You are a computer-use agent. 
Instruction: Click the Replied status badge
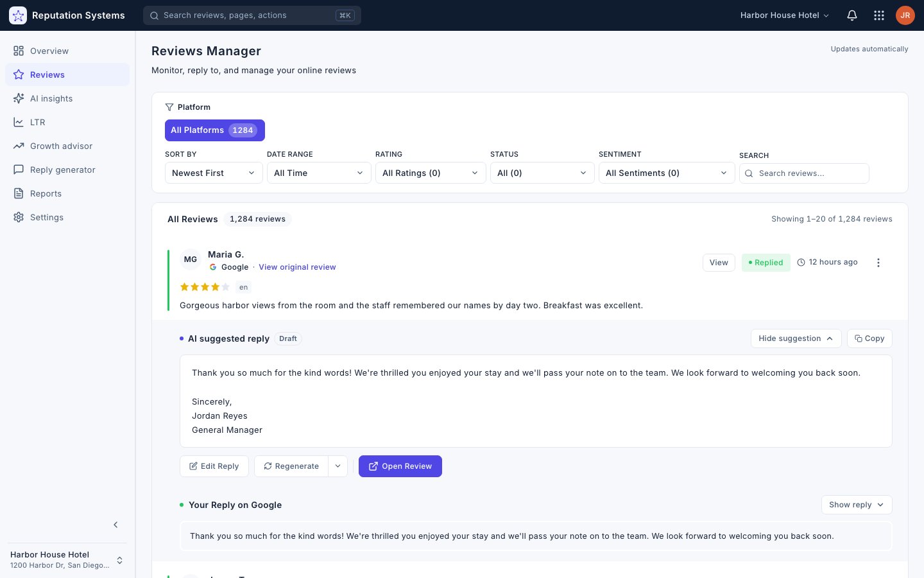pyautogui.click(x=766, y=263)
